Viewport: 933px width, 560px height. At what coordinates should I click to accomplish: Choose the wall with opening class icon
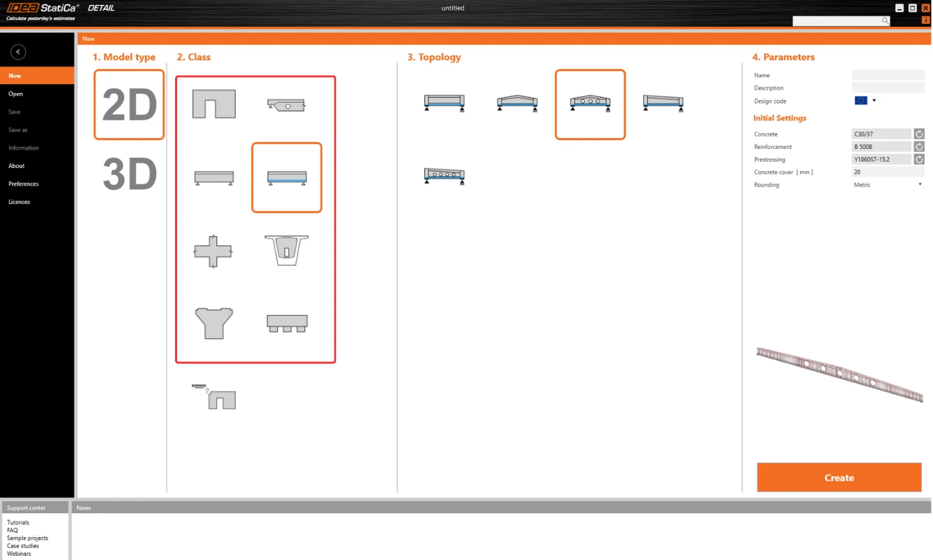(x=213, y=104)
